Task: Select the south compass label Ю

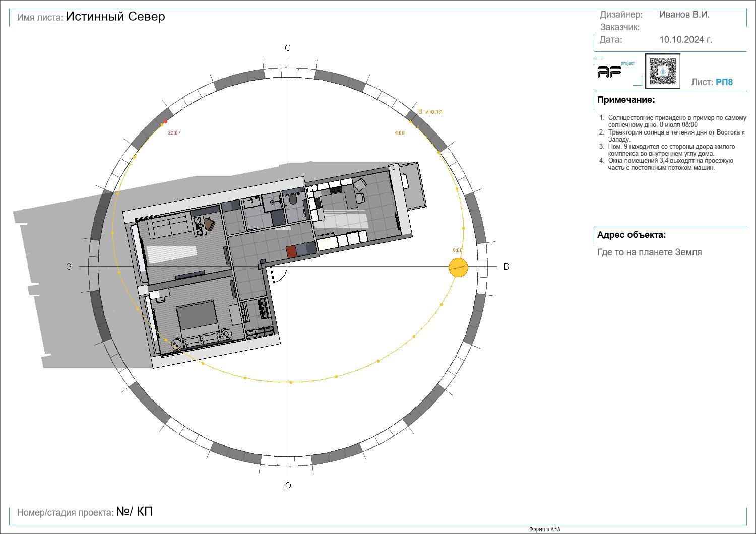Action: coord(287,485)
